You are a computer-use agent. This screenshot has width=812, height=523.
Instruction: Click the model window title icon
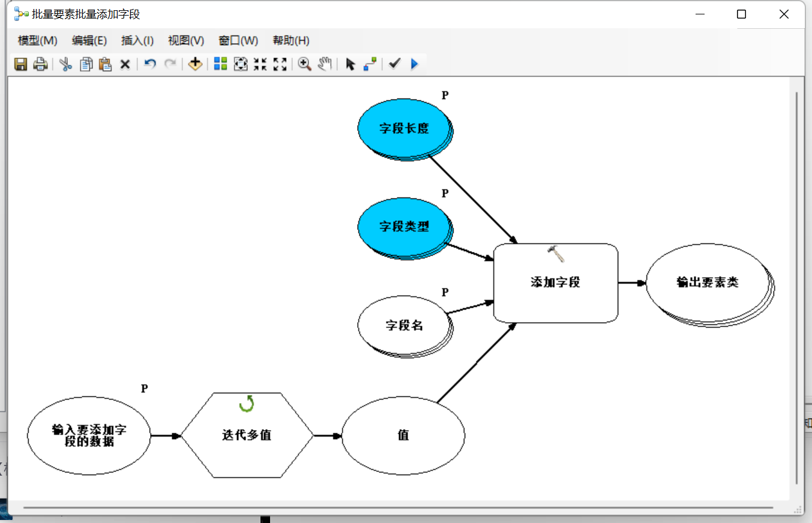(x=22, y=14)
